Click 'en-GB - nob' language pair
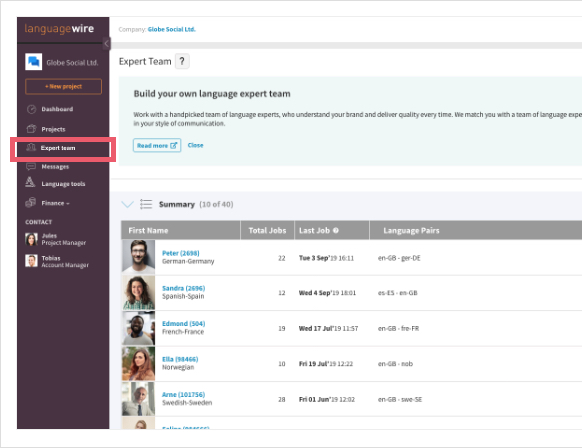The height and width of the screenshot is (448, 582). (x=395, y=364)
